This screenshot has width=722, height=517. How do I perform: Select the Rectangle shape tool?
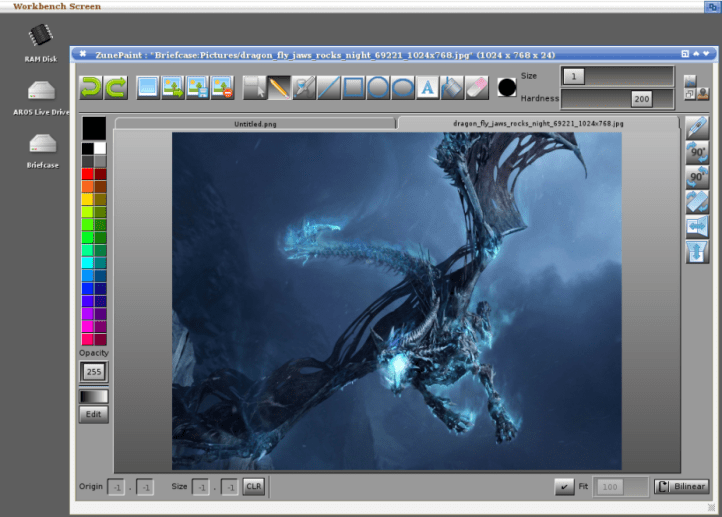pos(353,87)
